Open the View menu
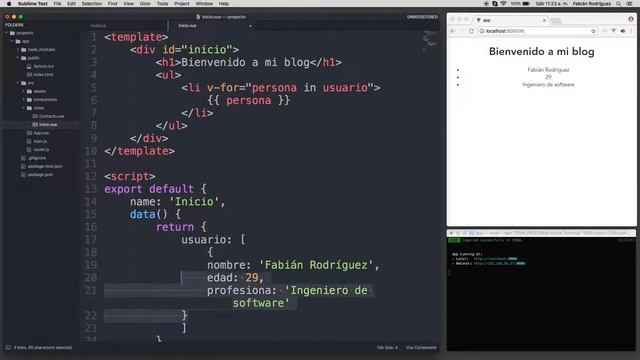The width and height of the screenshot is (640, 360). (x=129, y=4)
